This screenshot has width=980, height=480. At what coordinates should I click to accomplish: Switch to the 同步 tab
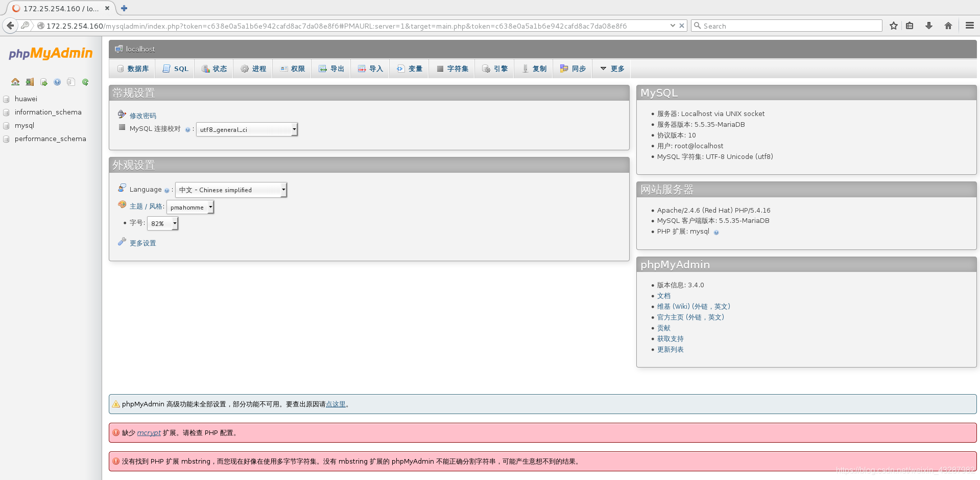click(x=573, y=68)
